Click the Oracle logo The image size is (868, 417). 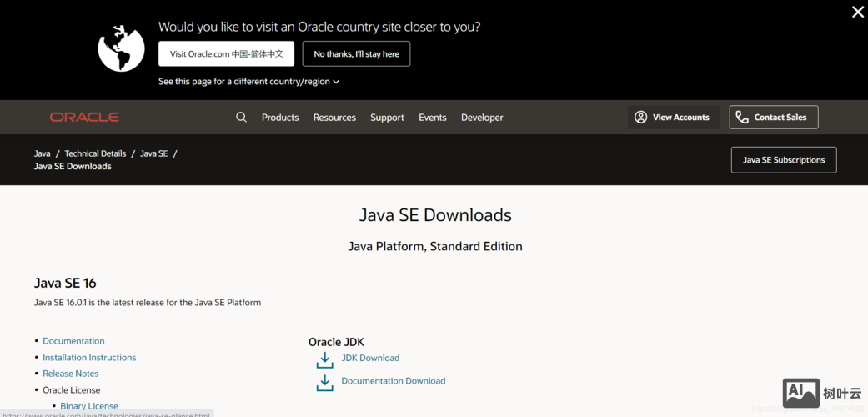click(84, 118)
